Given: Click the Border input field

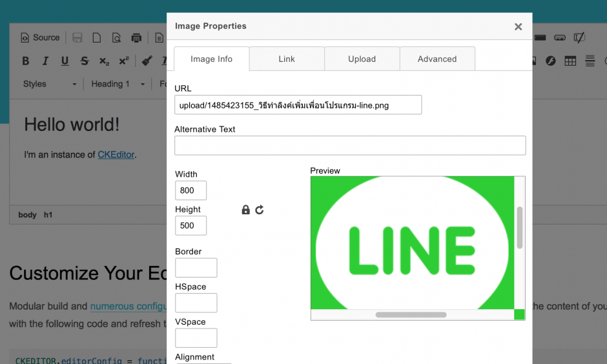Looking at the screenshot, I should [196, 268].
